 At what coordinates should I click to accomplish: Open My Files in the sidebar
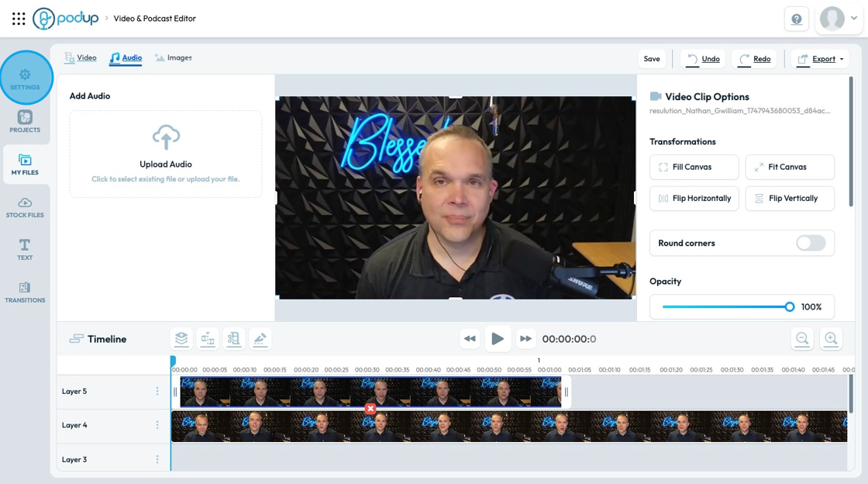click(x=25, y=164)
